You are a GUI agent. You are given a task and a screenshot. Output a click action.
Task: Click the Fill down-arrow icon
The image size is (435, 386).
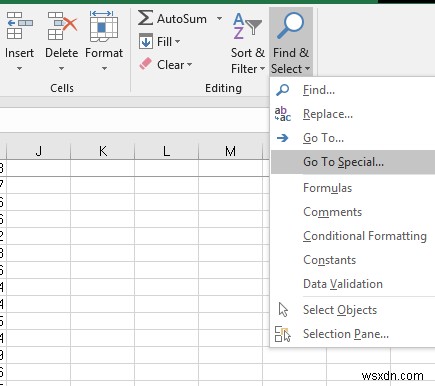click(146, 41)
